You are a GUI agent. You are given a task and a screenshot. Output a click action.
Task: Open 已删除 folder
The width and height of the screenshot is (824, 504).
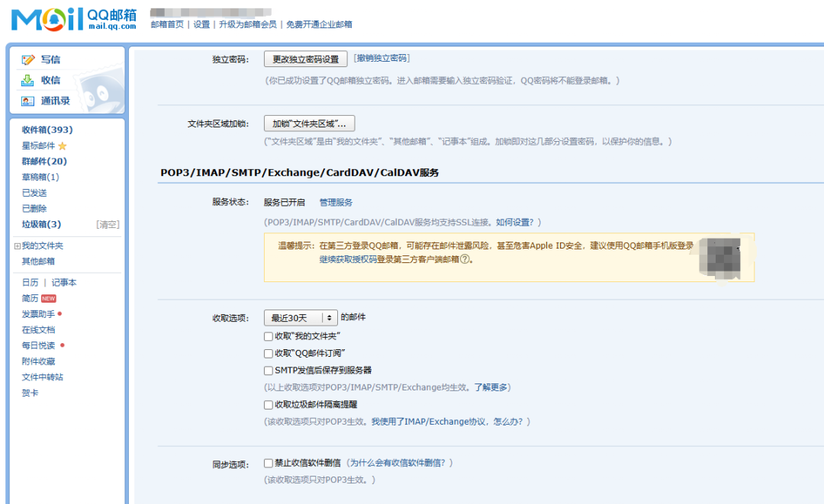point(34,209)
